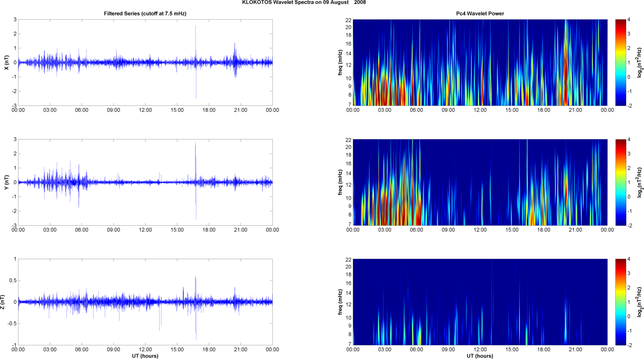Viewport: 644px width, 359px height.
Task: Click the bottom spectrogram's colorbar
Action: (x=620, y=302)
